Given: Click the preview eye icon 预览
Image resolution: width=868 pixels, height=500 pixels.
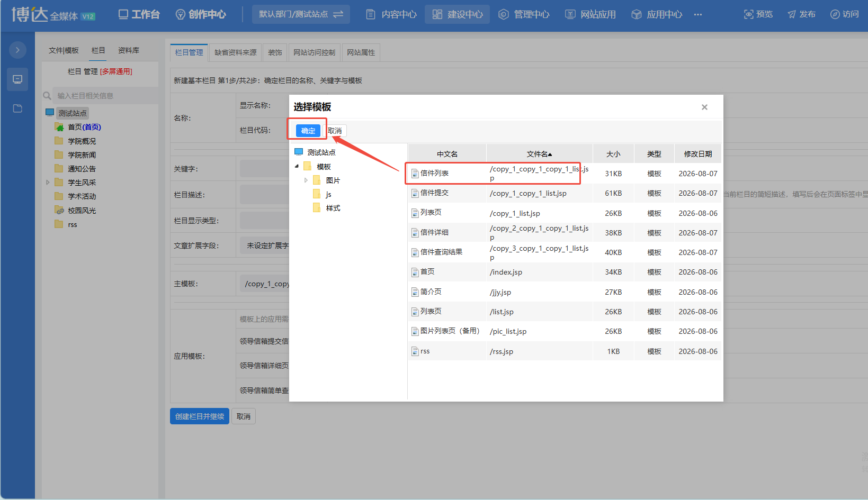Looking at the screenshot, I should [x=748, y=14].
